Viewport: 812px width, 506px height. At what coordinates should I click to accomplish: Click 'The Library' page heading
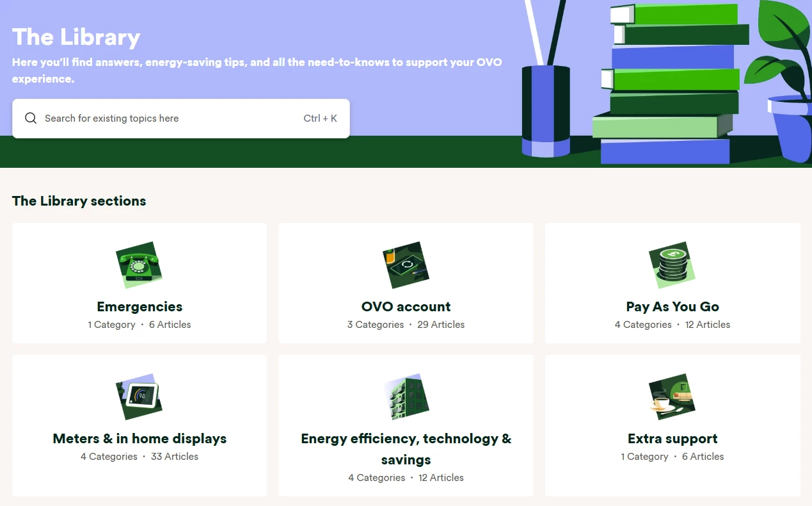[76, 37]
